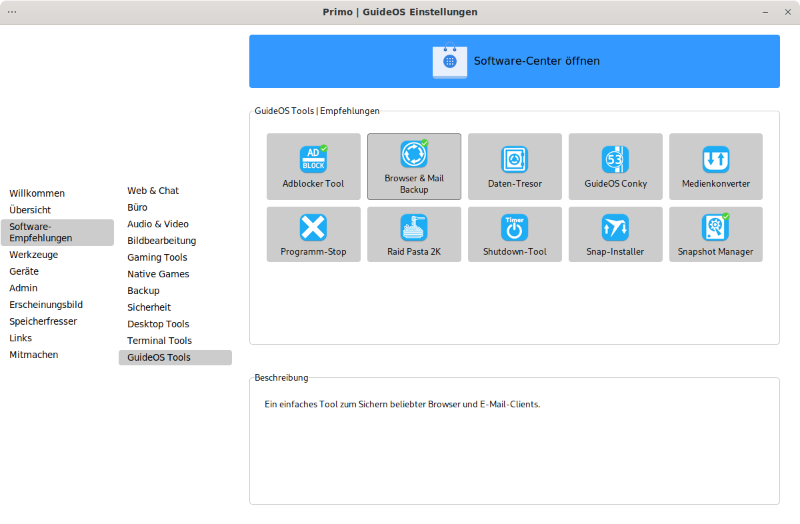
Task: Open Speicherfresser section
Action: 43,321
